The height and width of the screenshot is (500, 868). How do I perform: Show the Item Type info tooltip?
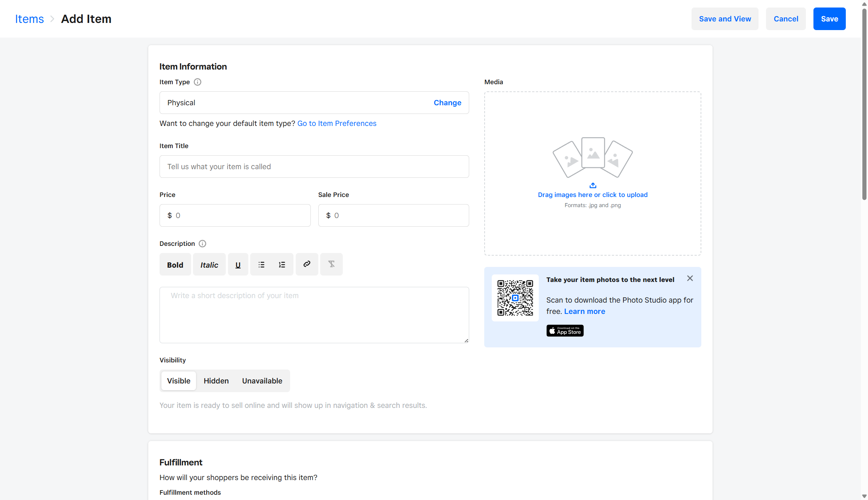197,82
